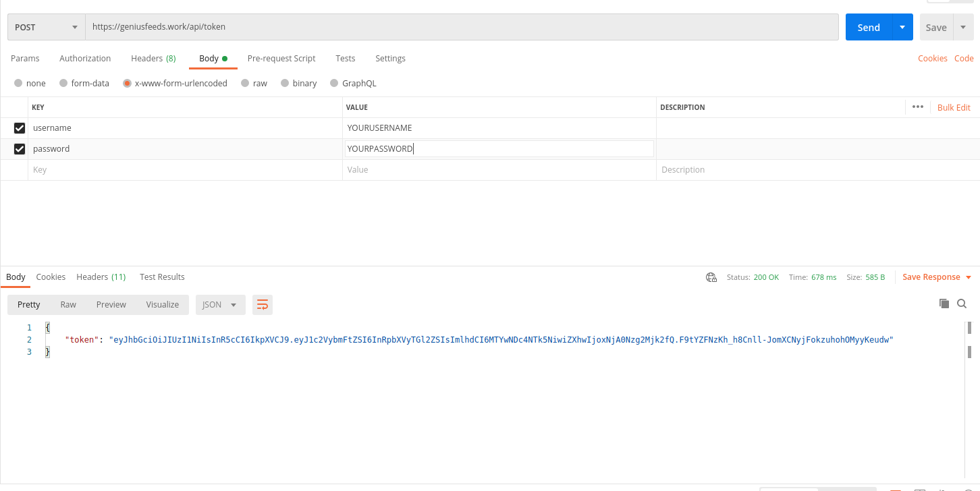The width and height of the screenshot is (980, 491).
Task: Copy the response body to clipboard
Action: (944, 304)
